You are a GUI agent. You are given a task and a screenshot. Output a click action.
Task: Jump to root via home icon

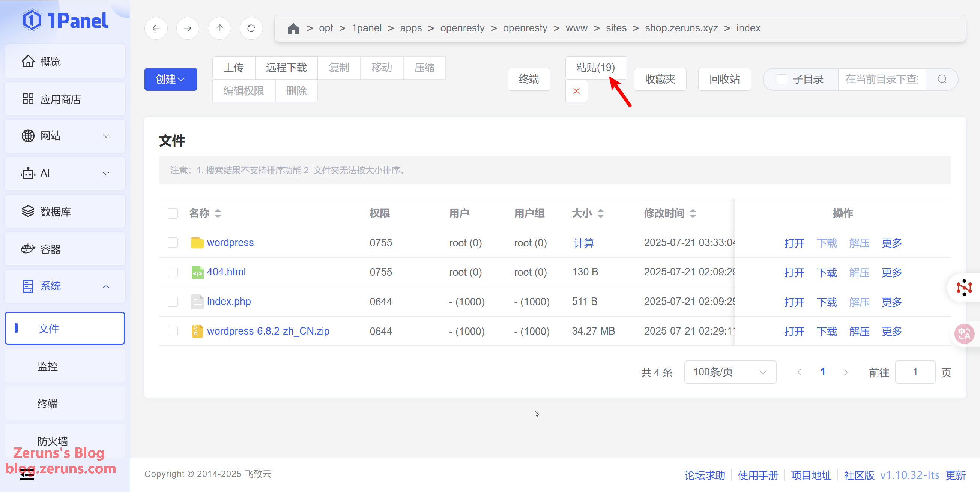click(x=293, y=28)
